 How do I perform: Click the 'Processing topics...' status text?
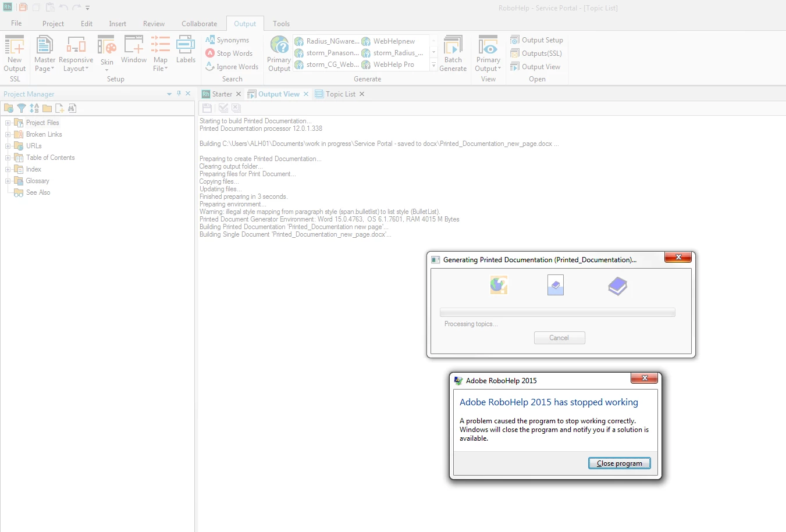471,324
